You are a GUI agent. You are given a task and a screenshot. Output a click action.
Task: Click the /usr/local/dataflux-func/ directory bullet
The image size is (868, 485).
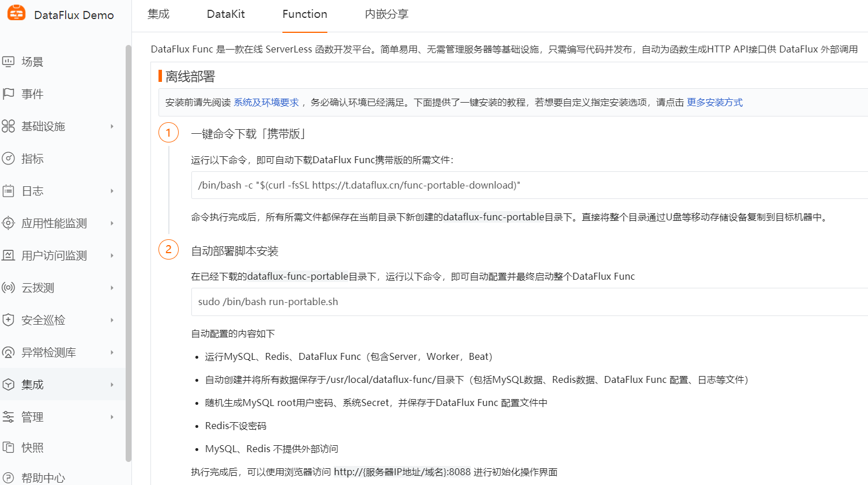tap(477, 379)
